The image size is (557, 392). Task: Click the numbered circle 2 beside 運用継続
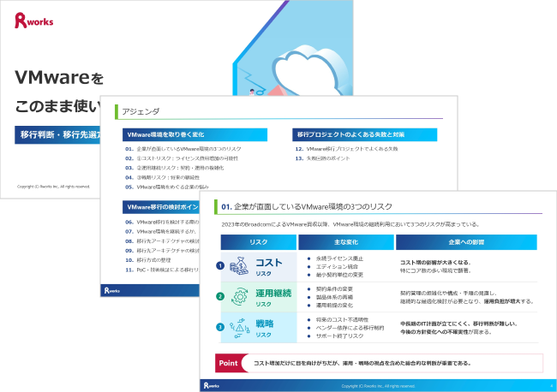click(220, 296)
